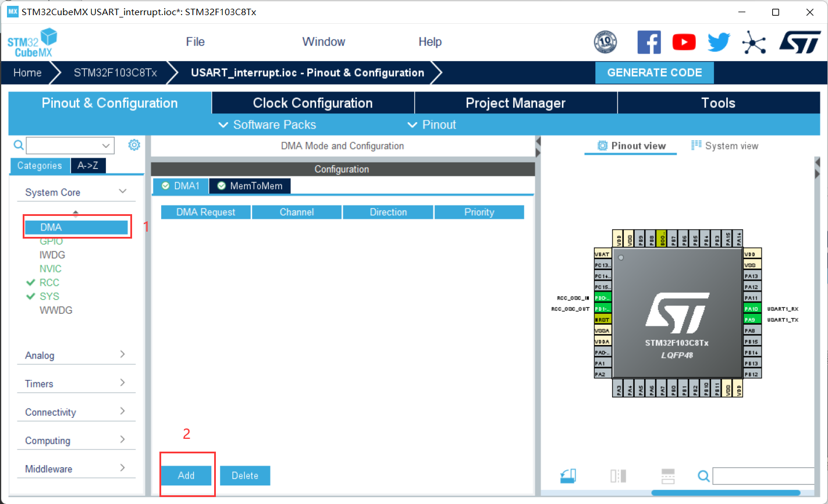
Task: Click the rotate chip orientation icon below pinout
Action: click(x=568, y=475)
